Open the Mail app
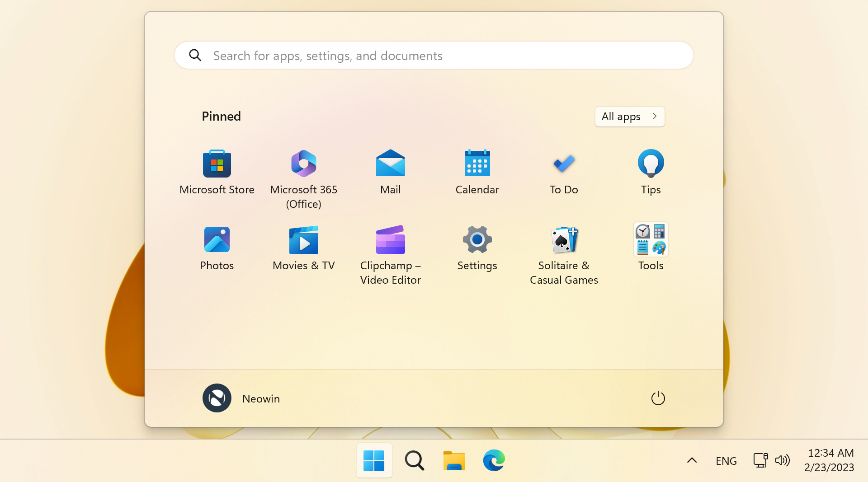The height and width of the screenshot is (482, 868). click(x=391, y=173)
